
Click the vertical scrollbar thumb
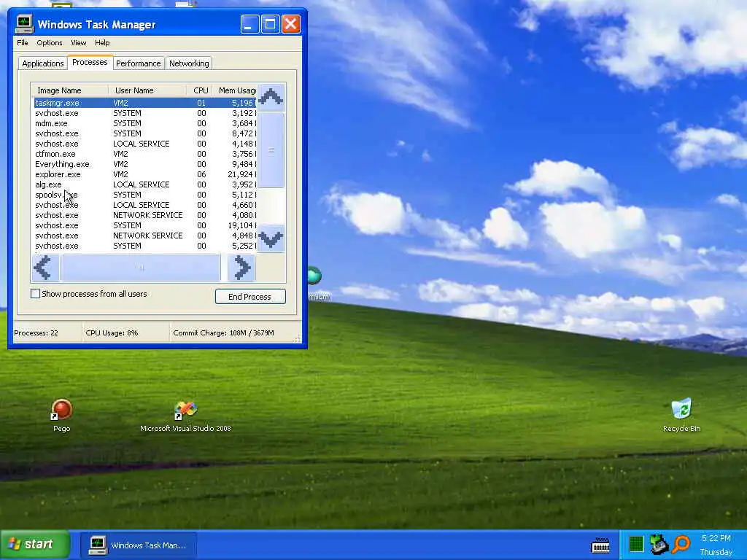click(271, 150)
